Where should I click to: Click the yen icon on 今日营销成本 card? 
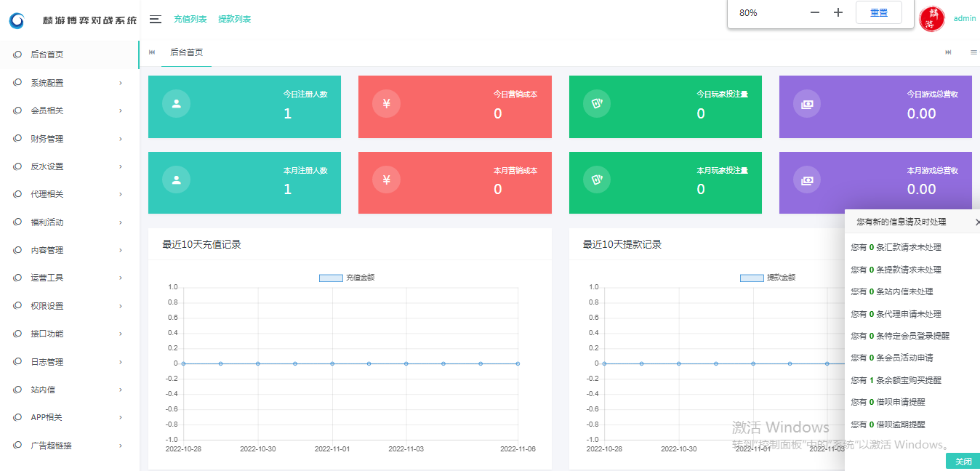[x=386, y=103]
